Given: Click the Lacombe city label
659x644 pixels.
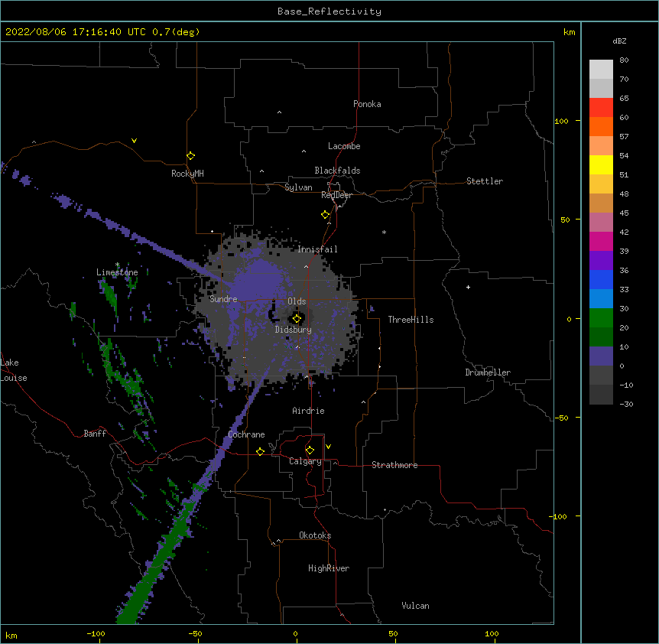Looking at the screenshot, I should click(344, 146).
